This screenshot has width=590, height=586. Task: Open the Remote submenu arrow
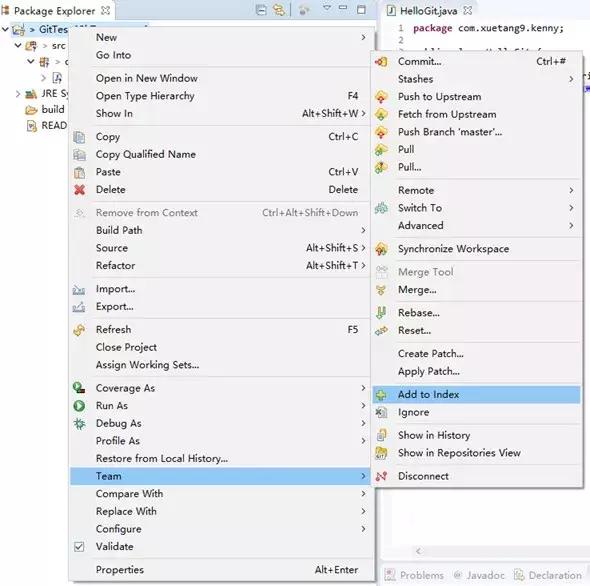pyautogui.click(x=571, y=190)
